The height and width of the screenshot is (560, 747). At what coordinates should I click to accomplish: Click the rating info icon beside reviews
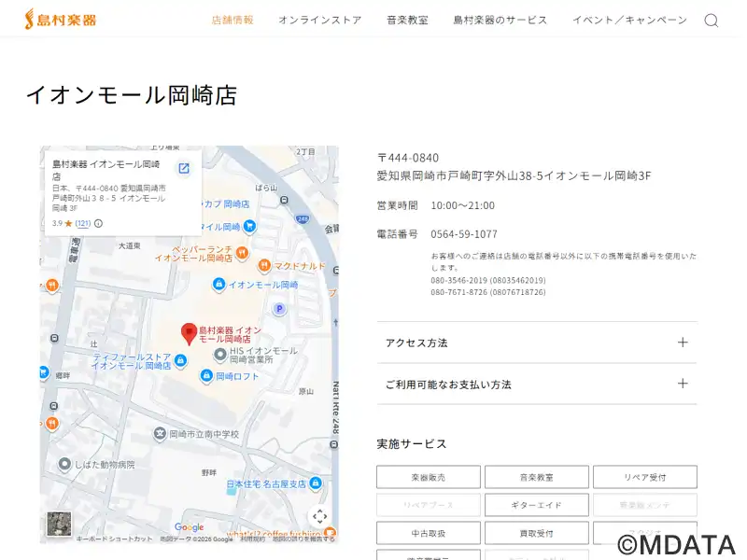(98, 223)
